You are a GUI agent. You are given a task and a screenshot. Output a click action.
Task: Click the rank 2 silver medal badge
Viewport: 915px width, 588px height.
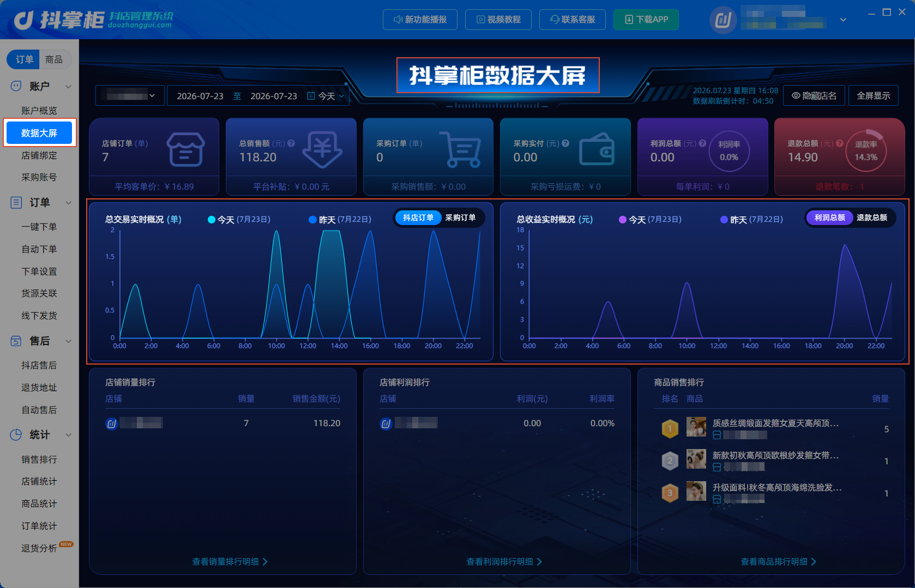point(670,461)
